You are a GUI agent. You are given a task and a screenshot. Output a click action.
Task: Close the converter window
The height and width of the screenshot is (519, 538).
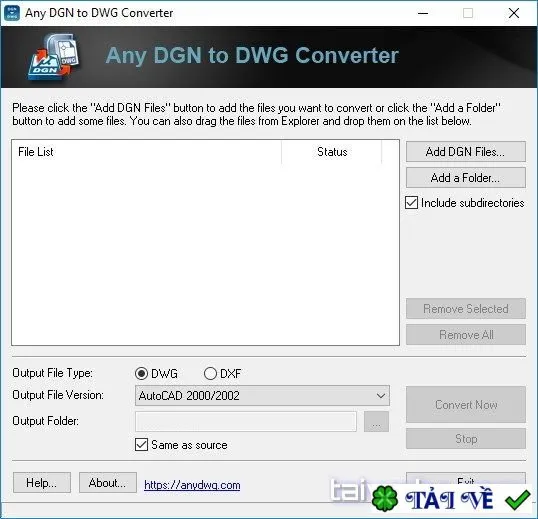click(x=514, y=13)
